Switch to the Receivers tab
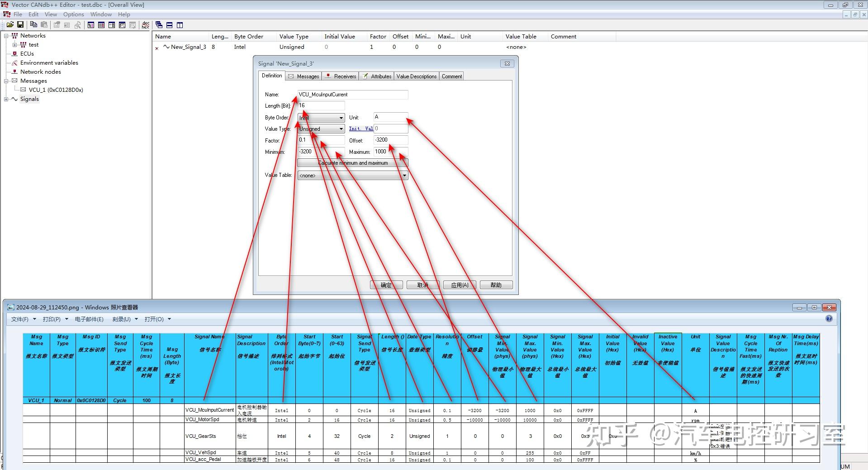 pos(341,76)
